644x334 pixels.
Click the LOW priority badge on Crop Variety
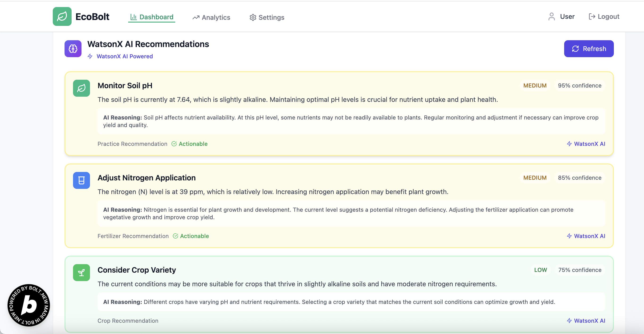pyautogui.click(x=540, y=270)
